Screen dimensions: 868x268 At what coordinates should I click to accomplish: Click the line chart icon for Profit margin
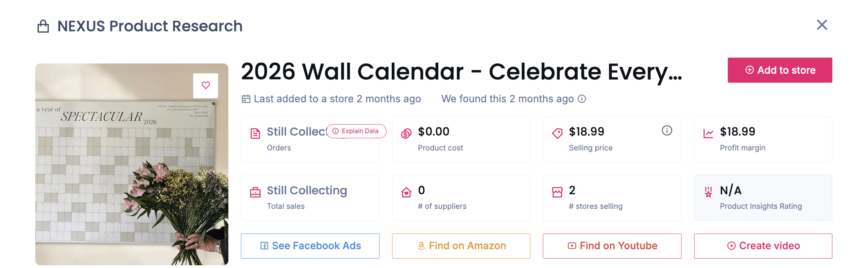click(709, 133)
